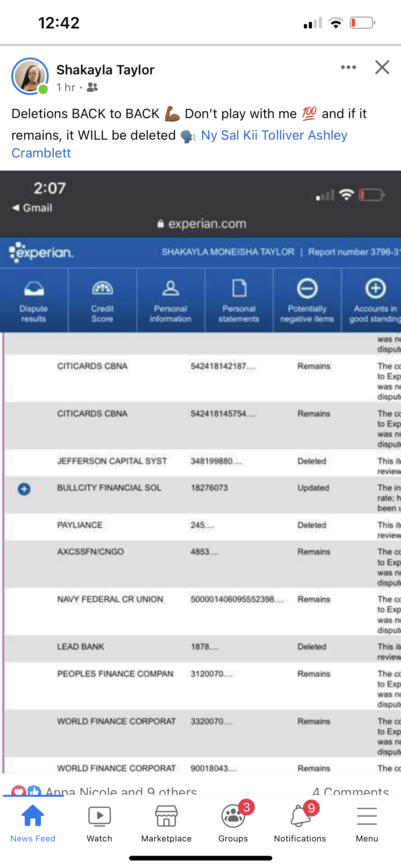
Task: Tap the Dispute results inbox icon
Action: [x=34, y=289]
